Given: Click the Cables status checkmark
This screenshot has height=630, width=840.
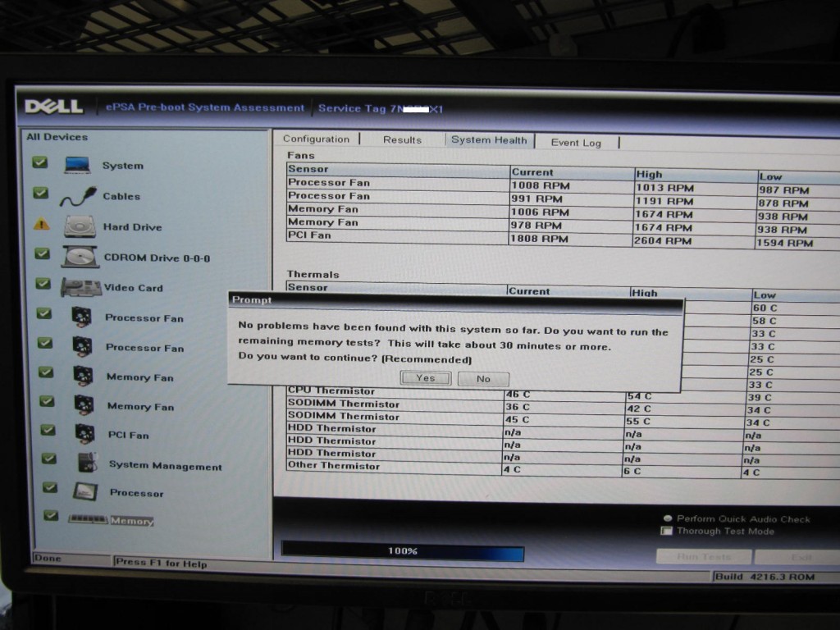Looking at the screenshot, I should click(41, 193).
